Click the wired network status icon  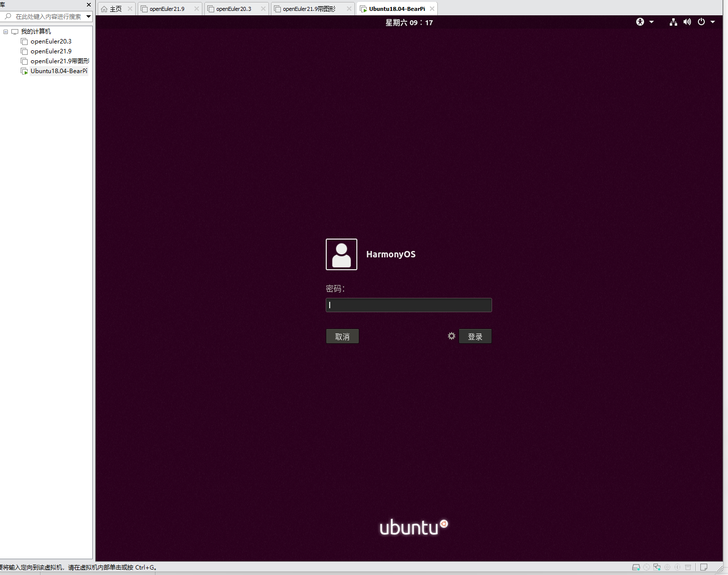[x=673, y=22]
